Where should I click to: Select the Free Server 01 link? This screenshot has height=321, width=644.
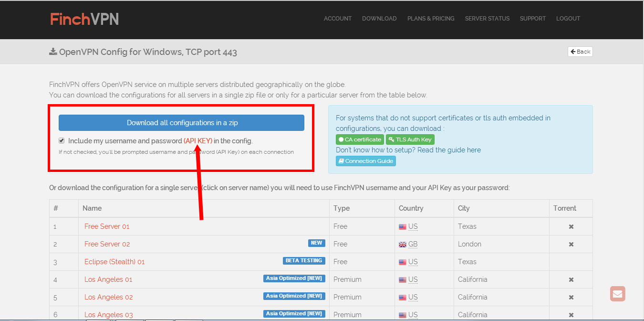[x=107, y=226]
